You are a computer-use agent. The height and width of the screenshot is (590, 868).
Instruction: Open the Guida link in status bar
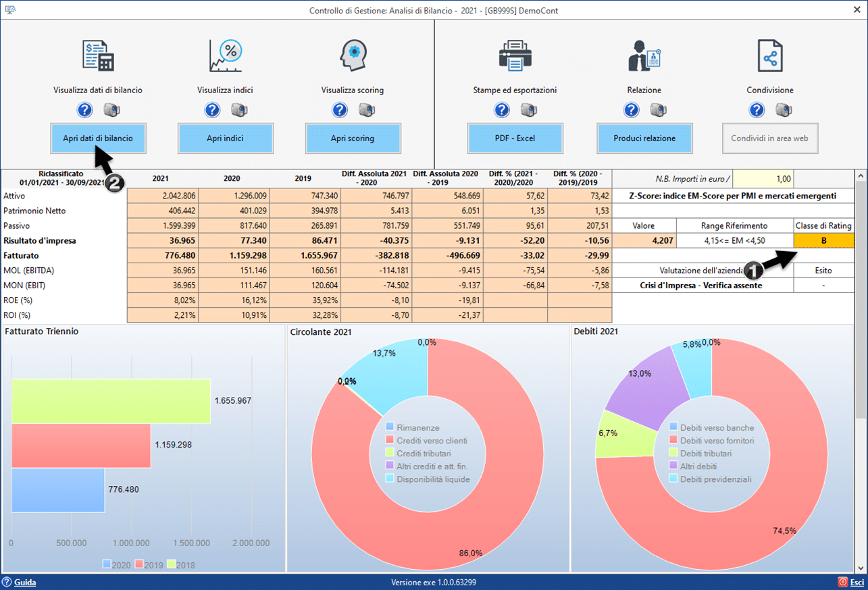point(25,582)
